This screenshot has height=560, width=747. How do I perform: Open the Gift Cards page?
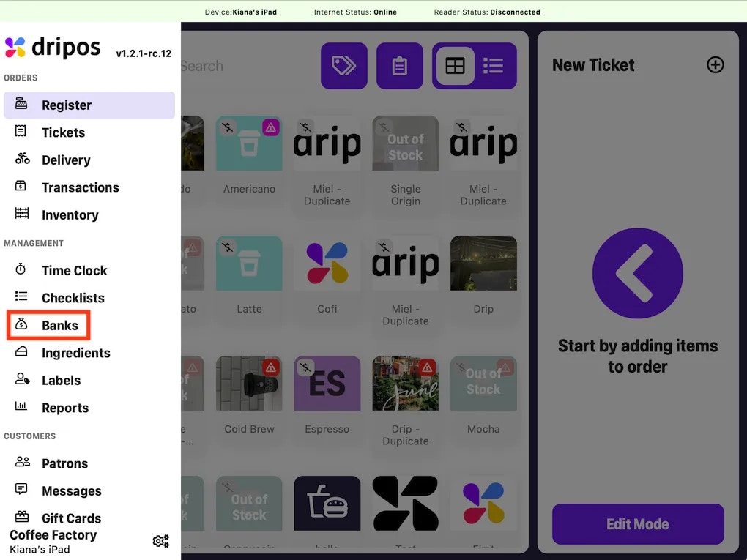pyautogui.click(x=72, y=518)
